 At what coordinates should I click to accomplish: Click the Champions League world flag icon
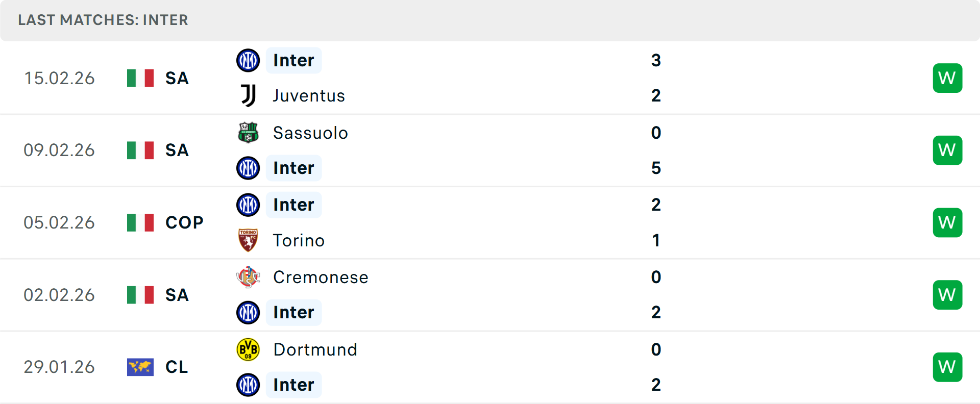tap(140, 367)
